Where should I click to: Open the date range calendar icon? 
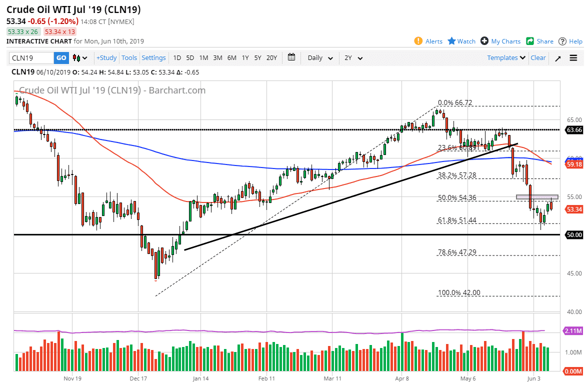click(292, 57)
